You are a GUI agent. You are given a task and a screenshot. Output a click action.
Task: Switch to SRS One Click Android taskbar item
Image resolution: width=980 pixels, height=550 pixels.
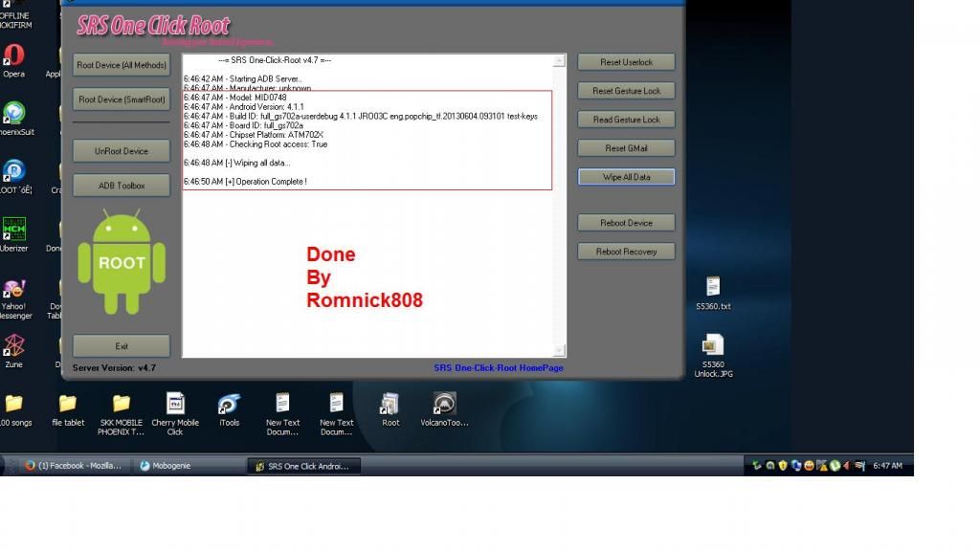(303, 466)
